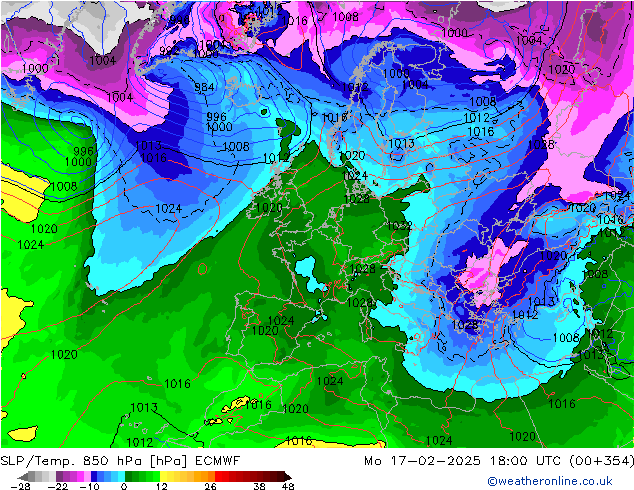Viewport: 634px width, 490px height.
Task: Click the '38' legend value
Action: [x=260, y=486]
